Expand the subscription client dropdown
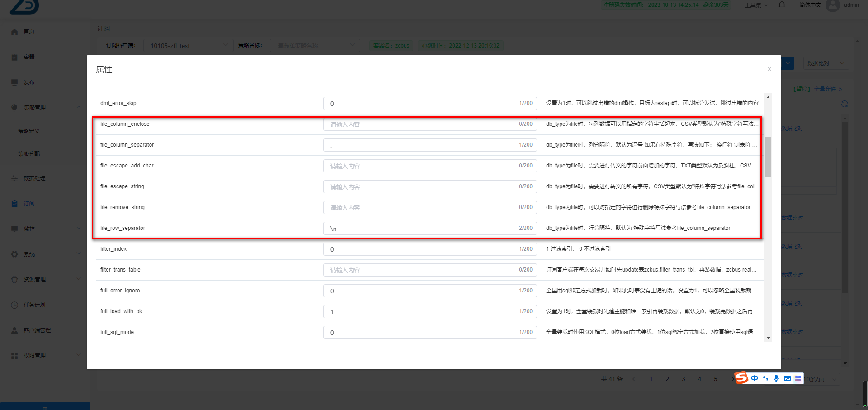Image resolution: width=868 pixels, height=410 pixels. [189, 46]
